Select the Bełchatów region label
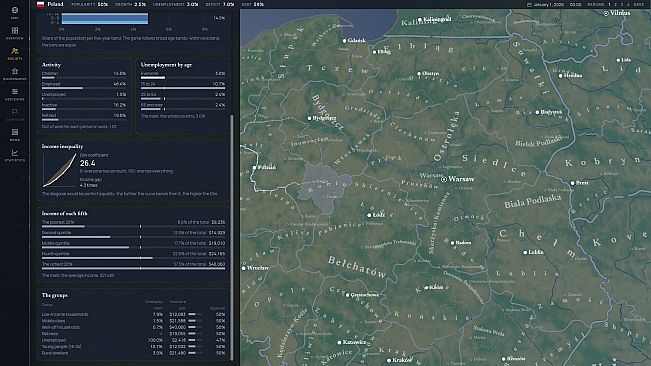This screenshot has height=366, width=651. click(x=357, y=267)
